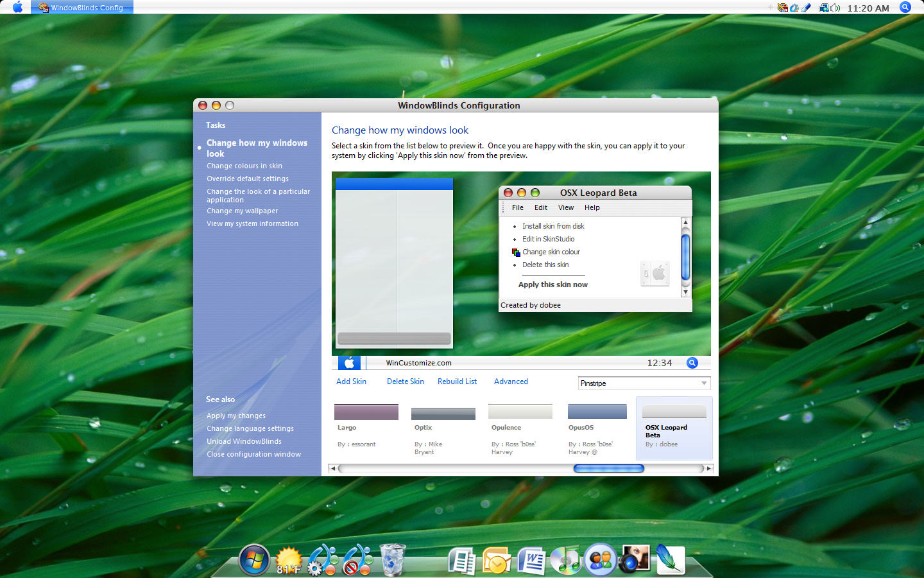This screenshot has height=578, width=924.
Task: Open the Apple start menu in top bar
Action: 17,7
